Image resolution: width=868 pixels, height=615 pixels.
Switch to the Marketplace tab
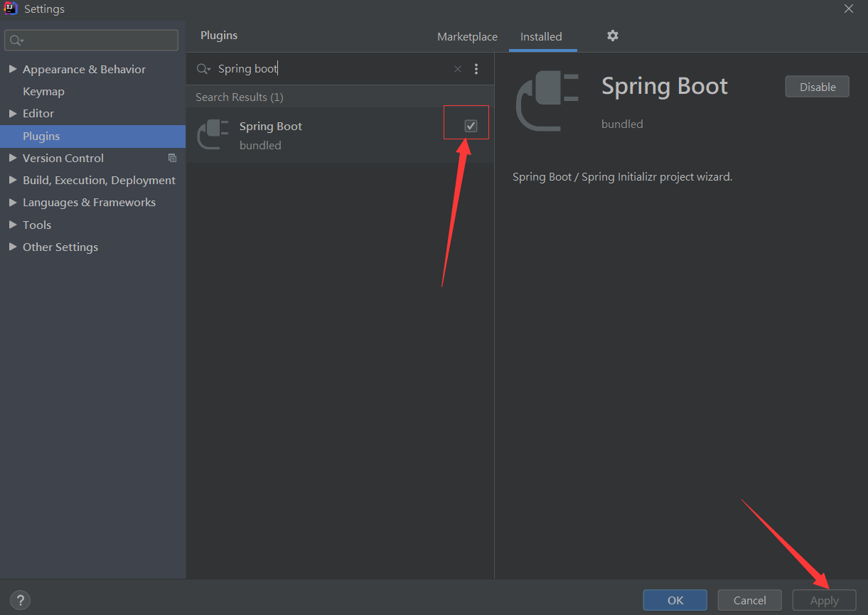(467, 36)
